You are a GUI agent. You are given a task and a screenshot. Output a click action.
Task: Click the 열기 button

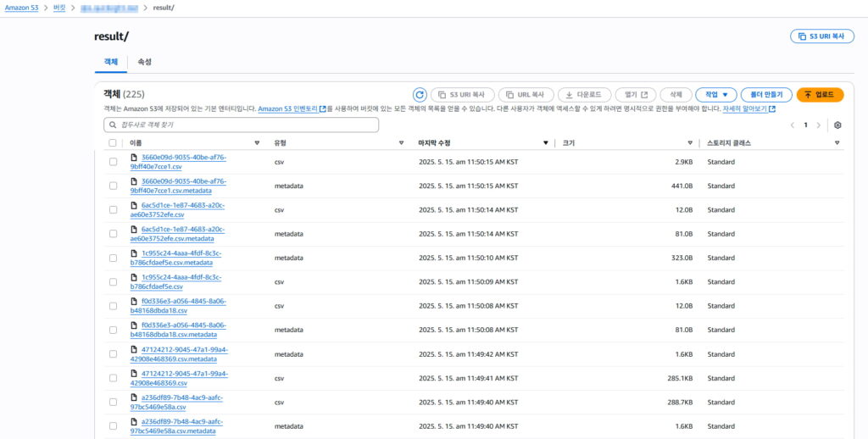(636, 95)
